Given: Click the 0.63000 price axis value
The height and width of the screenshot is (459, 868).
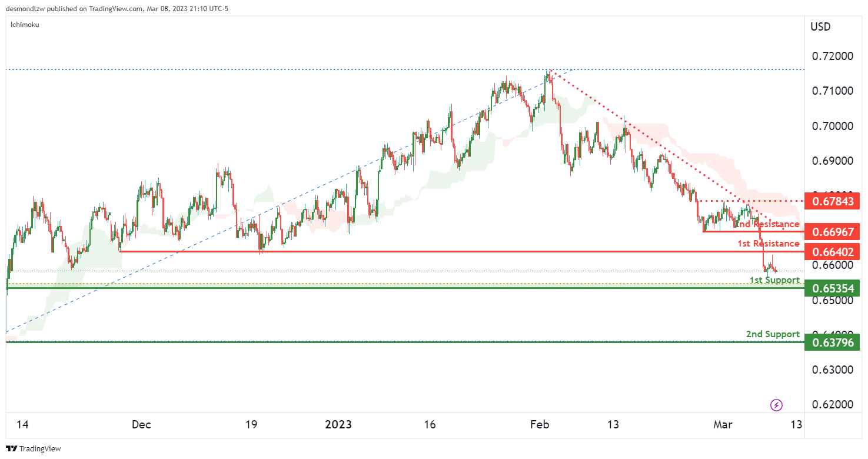Looking at the screenshot, I should 832,370.
